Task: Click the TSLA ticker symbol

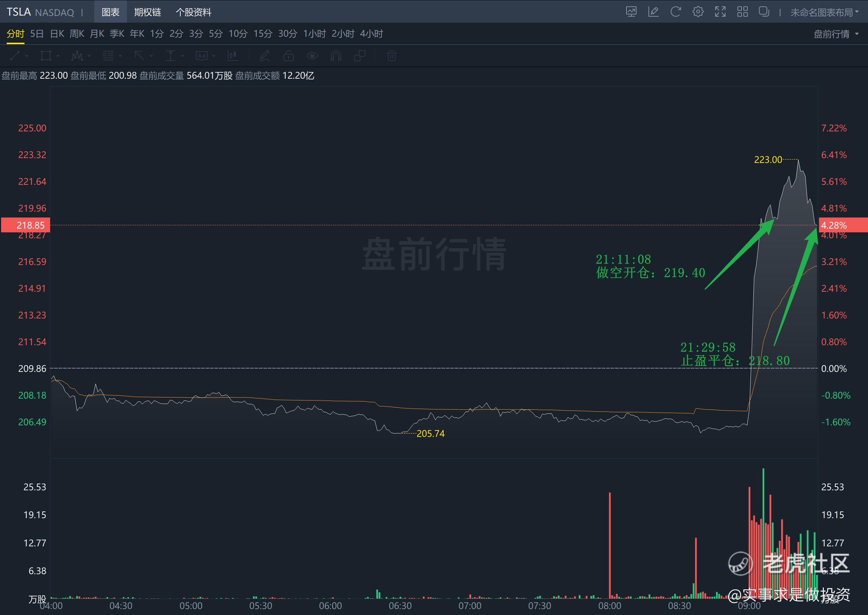Action: point(19,12)
